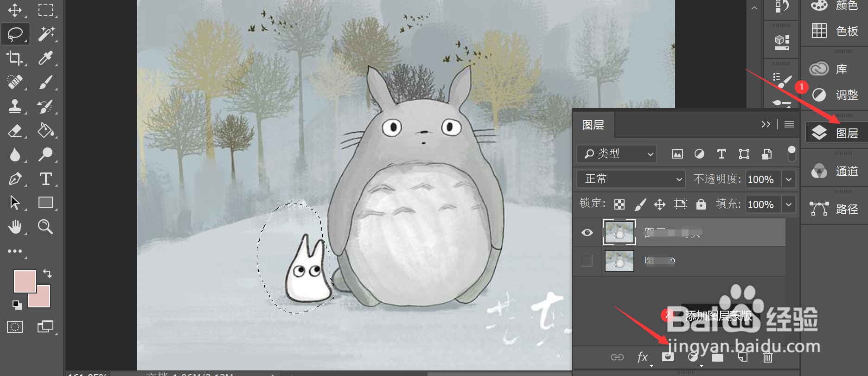Open the 色板 (Swatches) panel
The width and height of the screenshot is (868, 376).
835,31
